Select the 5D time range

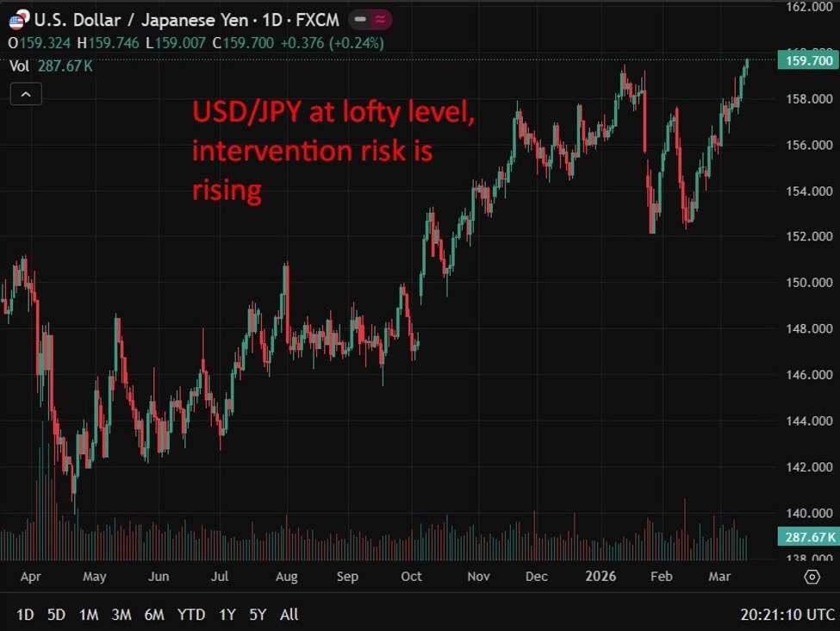[x=56, y=615]
